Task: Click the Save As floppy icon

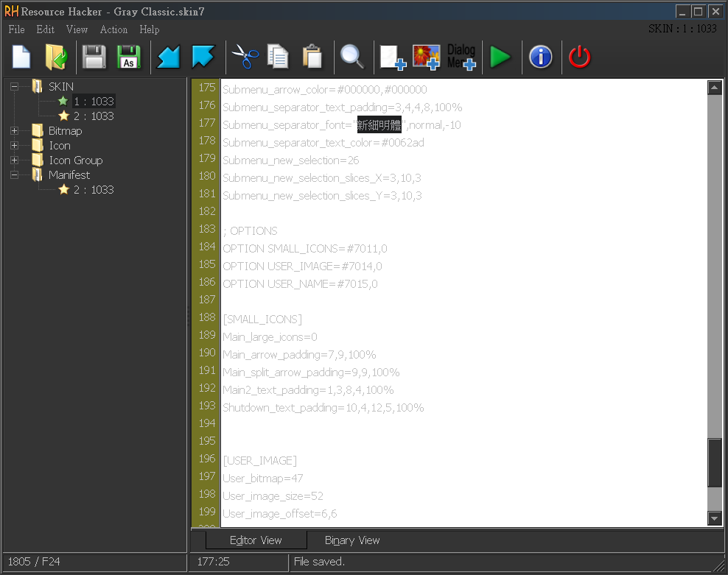Action: (129, 57)
